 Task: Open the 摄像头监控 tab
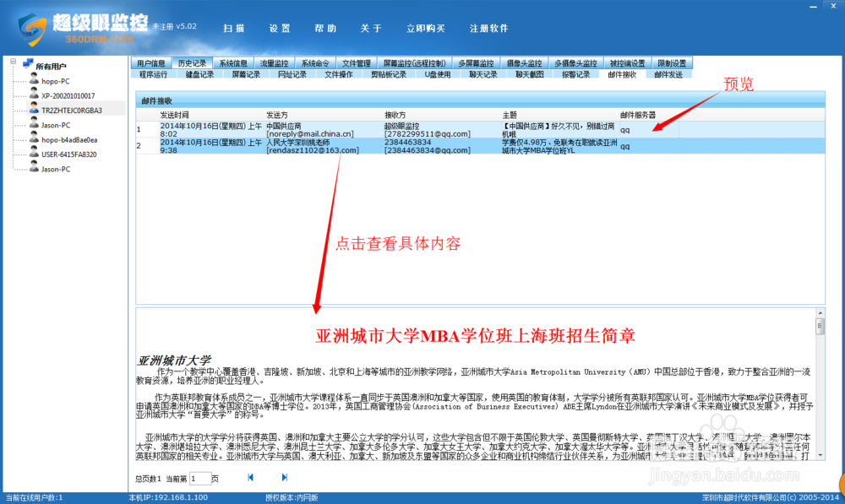click(x=525, y=63)
